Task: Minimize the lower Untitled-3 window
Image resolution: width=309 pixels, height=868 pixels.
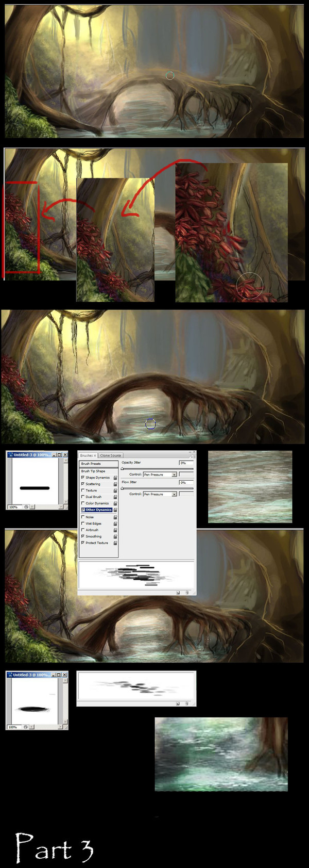Action: coord(54,675)
